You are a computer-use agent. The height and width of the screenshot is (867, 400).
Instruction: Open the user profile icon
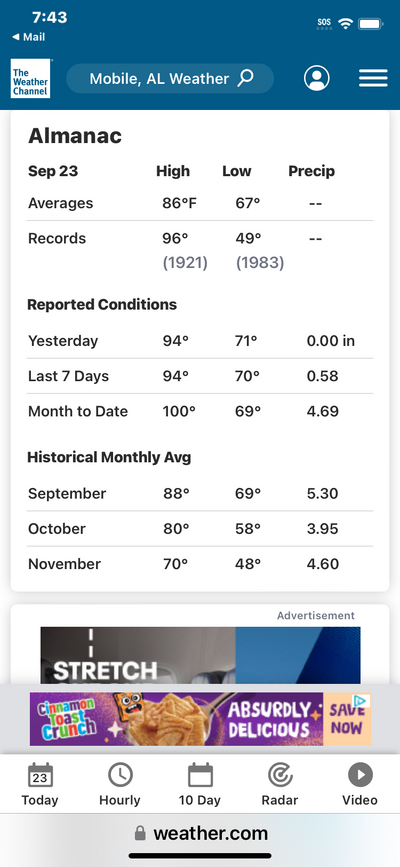coord(316,79)
